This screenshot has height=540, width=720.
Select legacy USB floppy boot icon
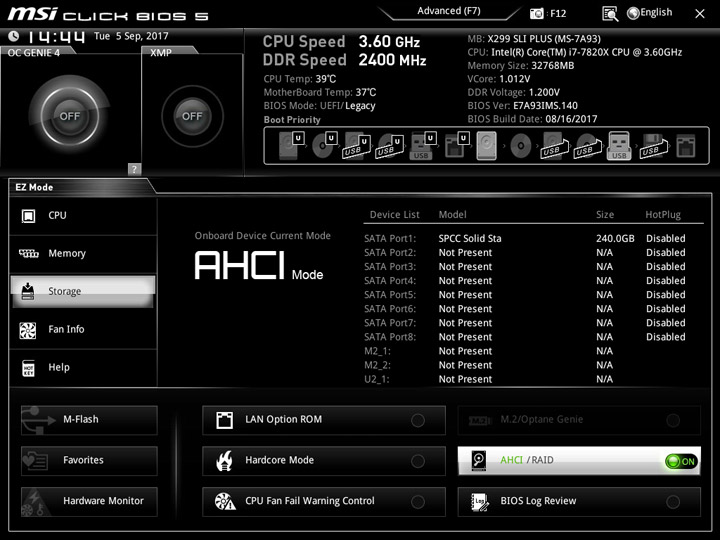pyautogui.click(x=652, y=146)
